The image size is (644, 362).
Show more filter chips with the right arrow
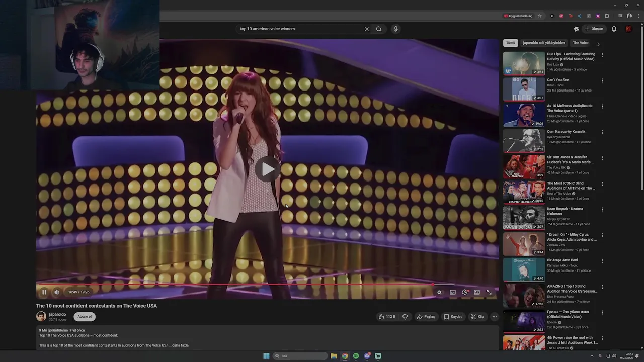coord(598,44)
